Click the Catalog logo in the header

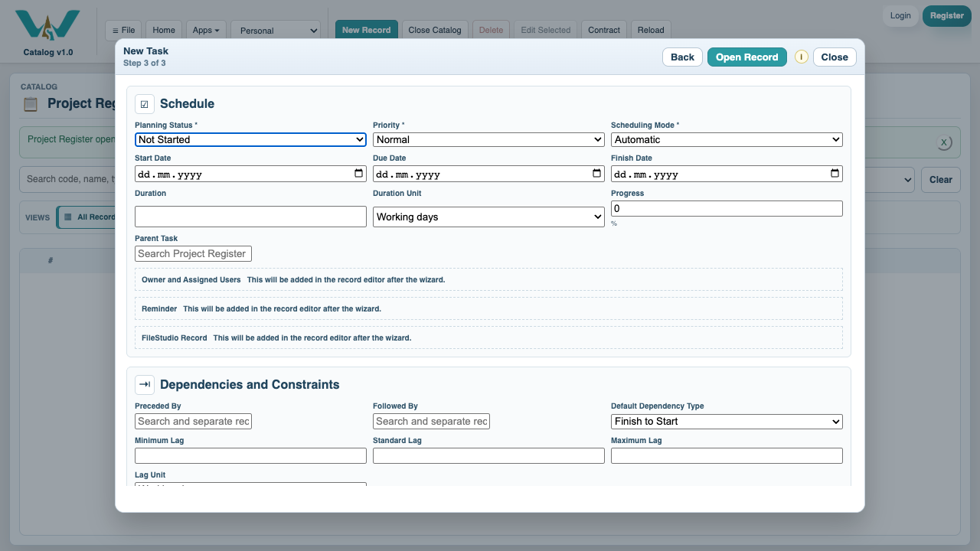tap(47, 25)
